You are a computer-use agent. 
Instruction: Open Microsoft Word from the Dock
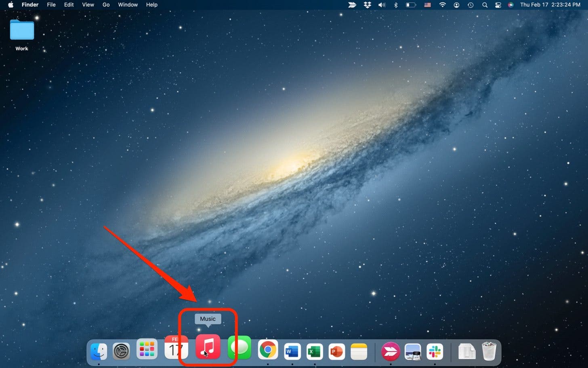(292, 351)
